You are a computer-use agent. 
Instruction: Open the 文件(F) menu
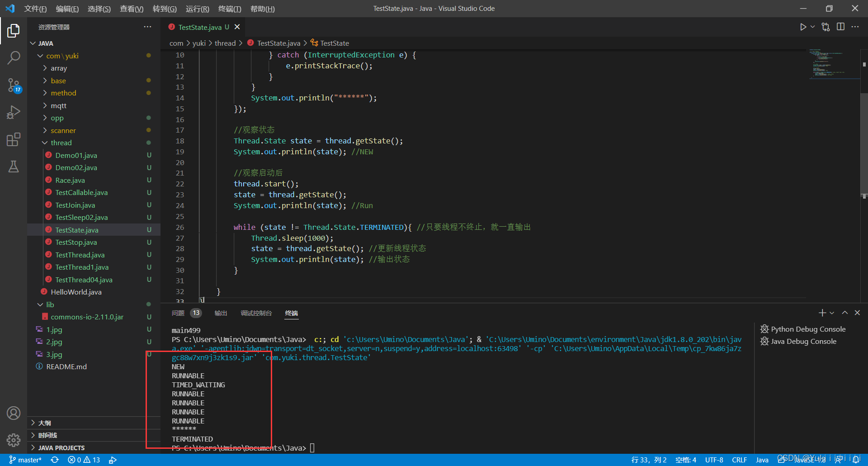pos(35,9)
